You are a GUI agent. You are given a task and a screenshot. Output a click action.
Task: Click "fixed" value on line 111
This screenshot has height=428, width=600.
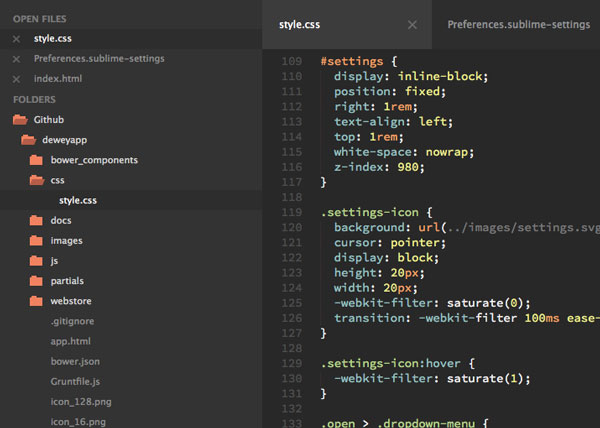click(x=422, y=92)
